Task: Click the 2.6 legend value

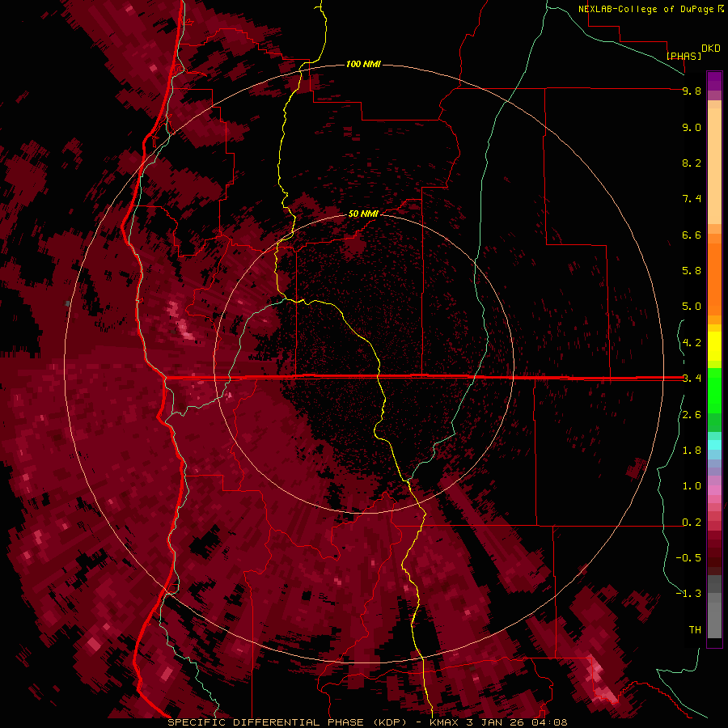Action: click(x=692, y=415)
